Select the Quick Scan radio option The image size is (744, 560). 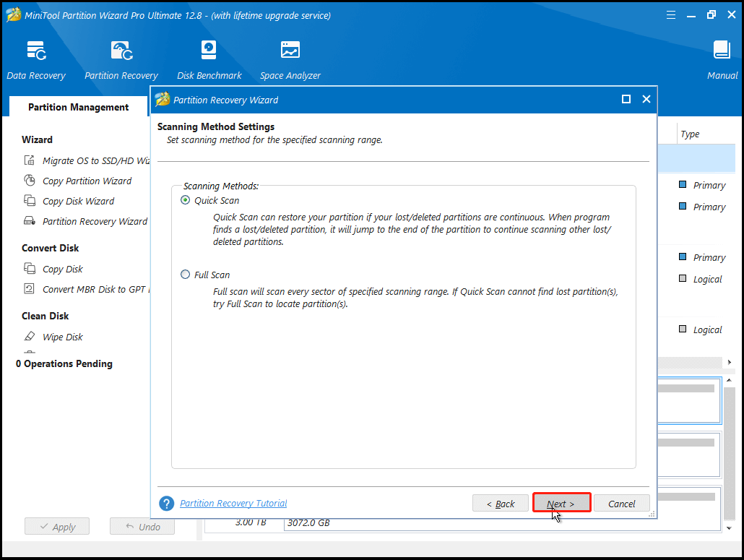pyautogui.click(x=186, y=200)
